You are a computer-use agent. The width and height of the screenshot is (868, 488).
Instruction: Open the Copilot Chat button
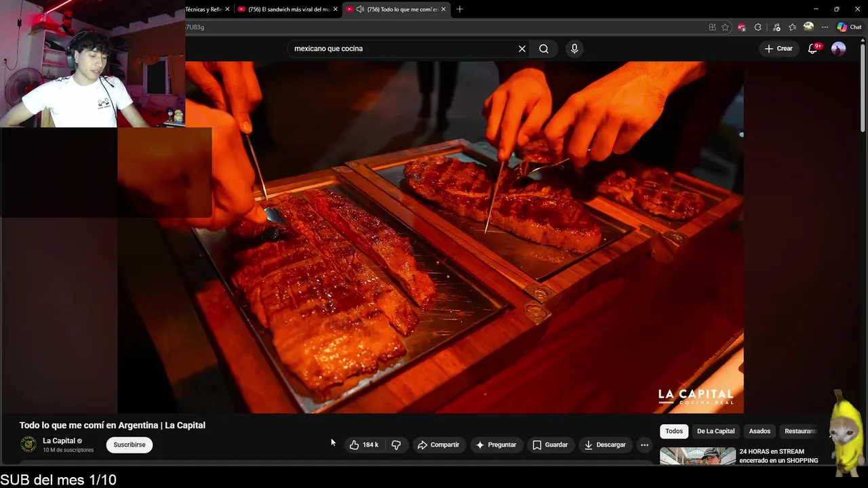[x=850, y=27]
